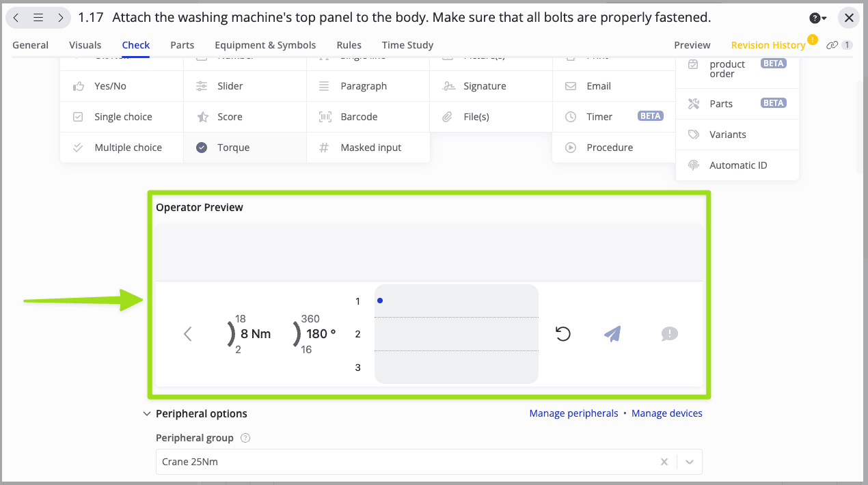
Task: Open the help question mark menu
Action: [x=817, y=18]
